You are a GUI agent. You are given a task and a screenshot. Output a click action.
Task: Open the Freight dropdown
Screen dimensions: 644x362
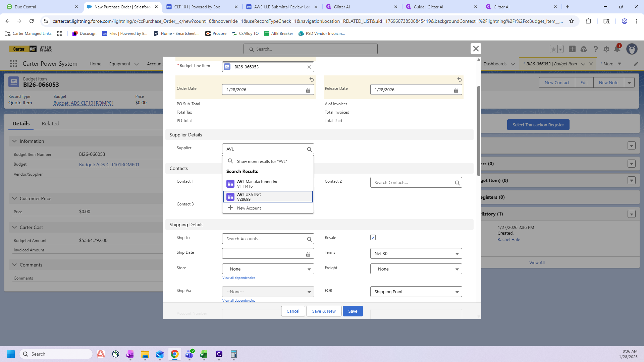coord(416,269)
